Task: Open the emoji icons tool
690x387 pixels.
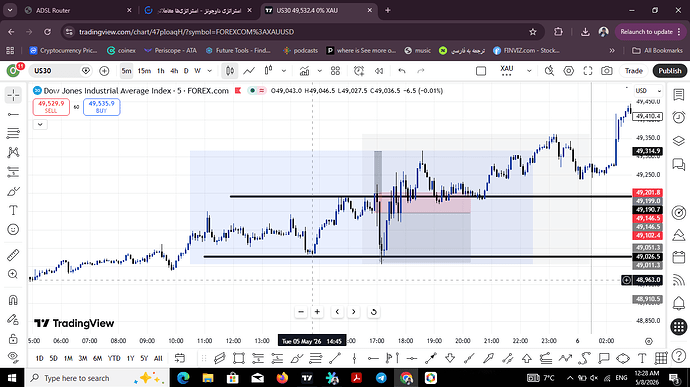Action: click(13, 229)
